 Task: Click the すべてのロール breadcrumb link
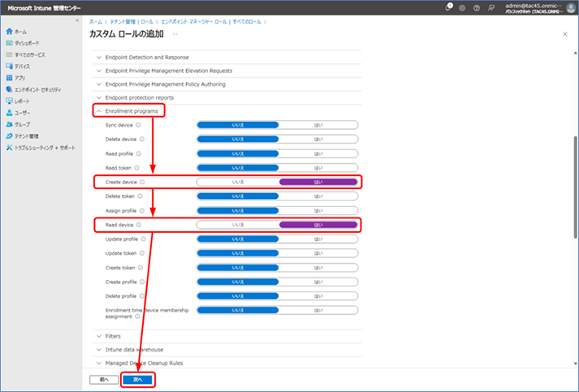(x=247, y=22)
